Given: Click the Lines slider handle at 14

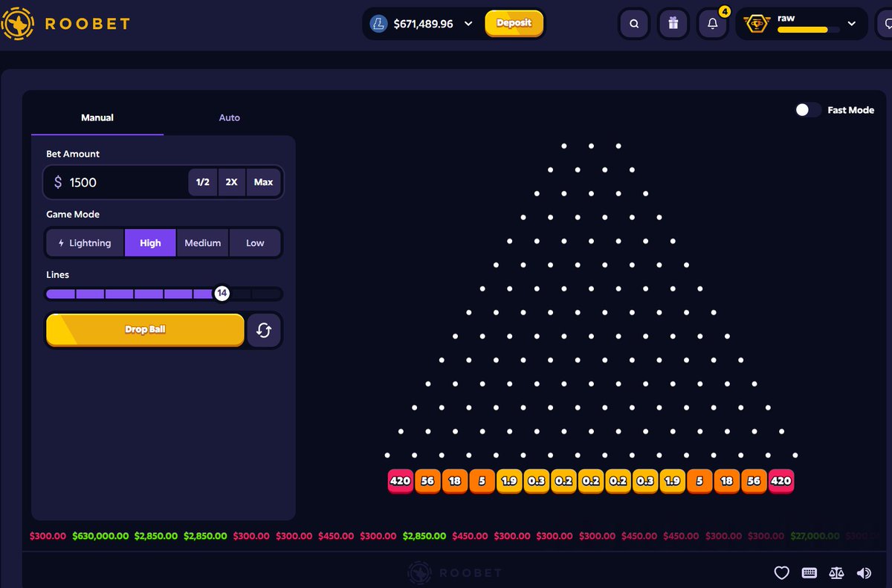Looking at the screenshot, I should pos(221,294).
